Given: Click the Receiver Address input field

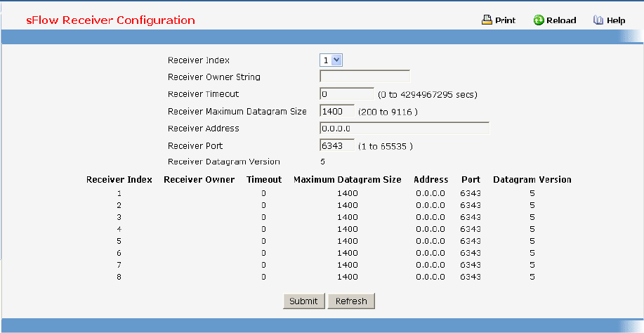Looking at the screenshot, I should click(x=404, y=128).
